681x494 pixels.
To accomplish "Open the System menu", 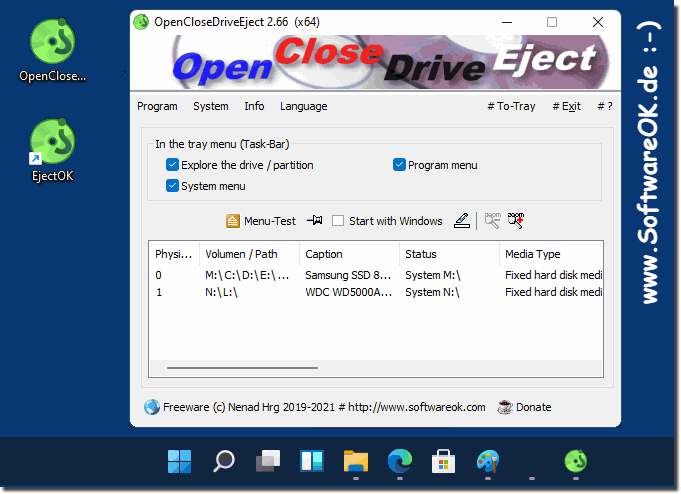I will (x=211, y=106).
